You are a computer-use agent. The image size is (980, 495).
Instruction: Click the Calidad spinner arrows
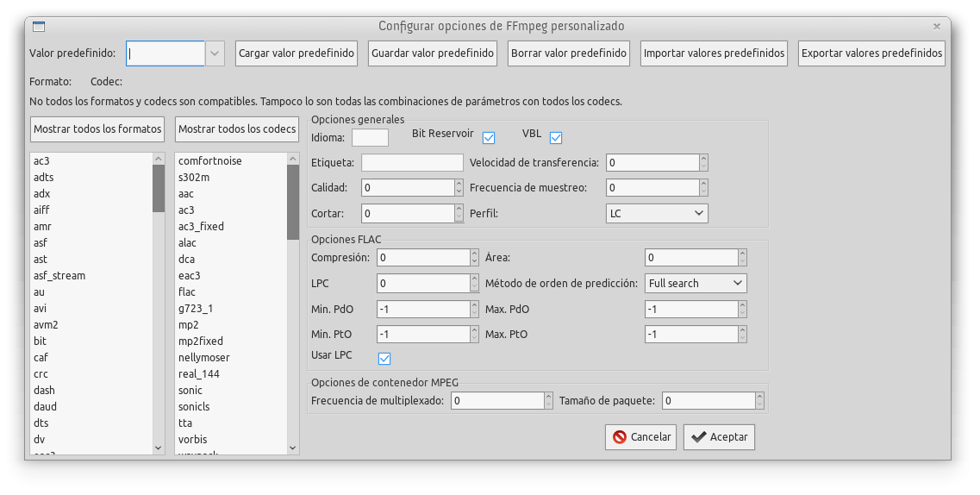pos(459,187)
